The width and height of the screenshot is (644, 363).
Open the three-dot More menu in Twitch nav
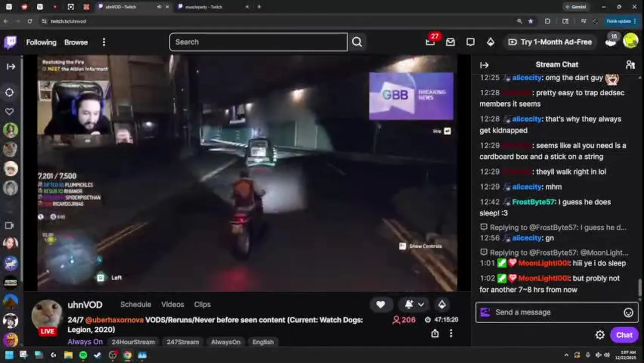coord(104,42)
